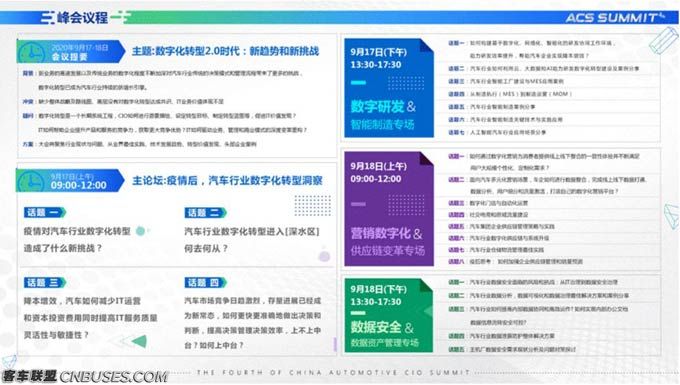Open the green 数据安全 & 数据资产管理专场 card
Screen dimensions: 680x385
(x=389, y=315)
